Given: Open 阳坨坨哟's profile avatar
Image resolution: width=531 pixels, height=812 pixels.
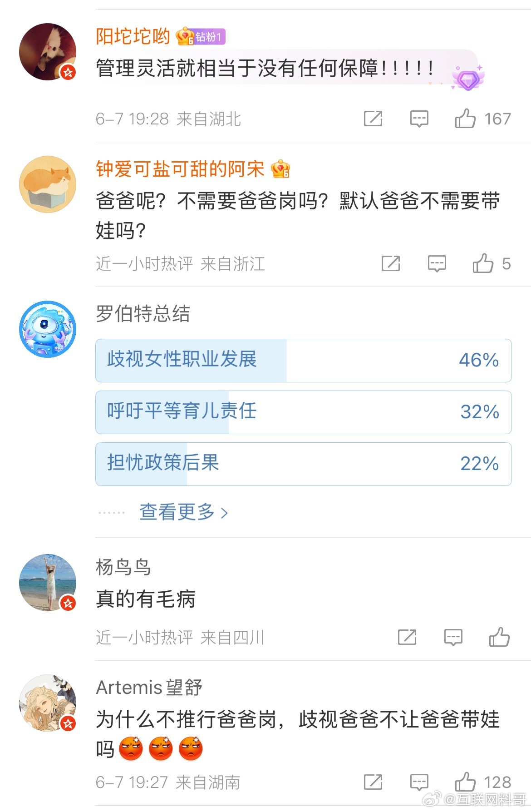Looking at the screenshot, I should pyautogui.click(x=48, y=52).
